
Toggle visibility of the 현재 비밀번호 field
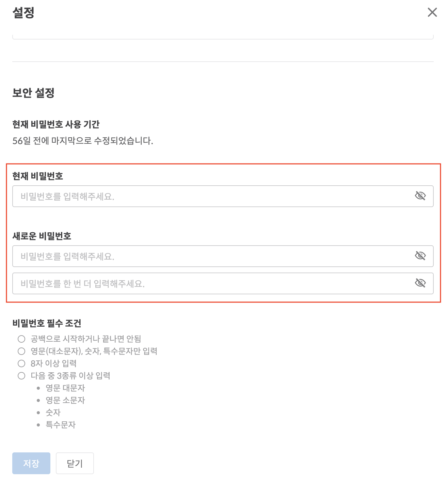pos(420,196)
